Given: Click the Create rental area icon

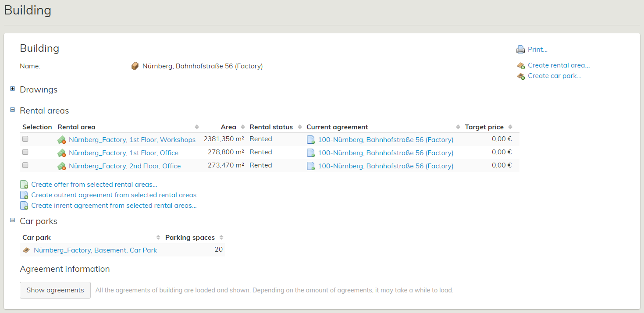Looking at the screenshot, I should pos(521,66).
